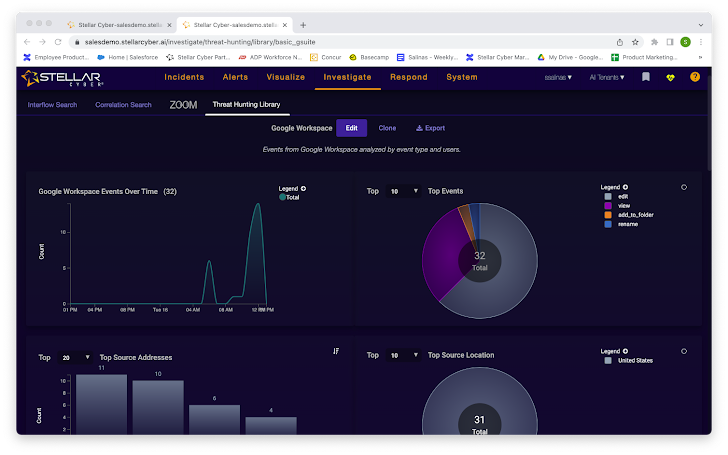Click the bar labeled 10 in Source Addresses
The height and width of the screenshot is (455, 728).
pyautogui.click(x=158, y=407)
